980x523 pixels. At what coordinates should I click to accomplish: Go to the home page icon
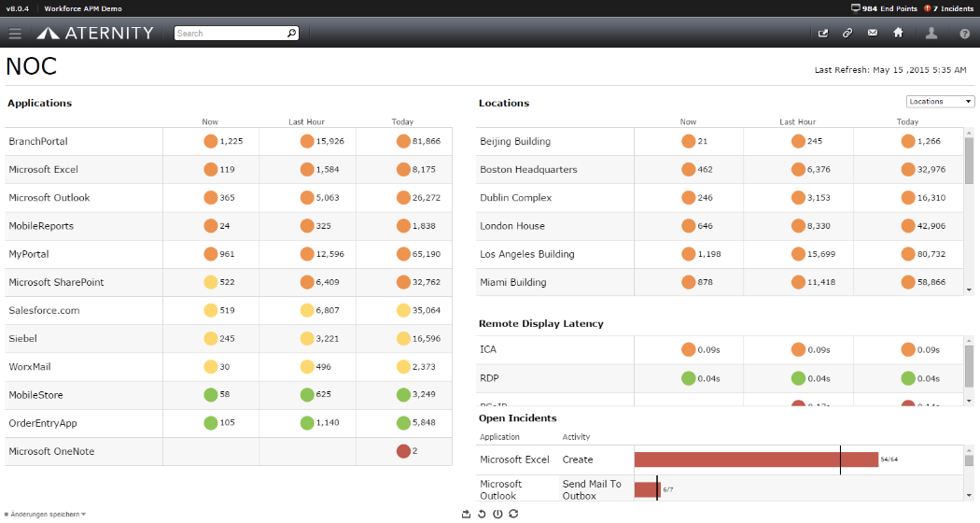(898, 33)
